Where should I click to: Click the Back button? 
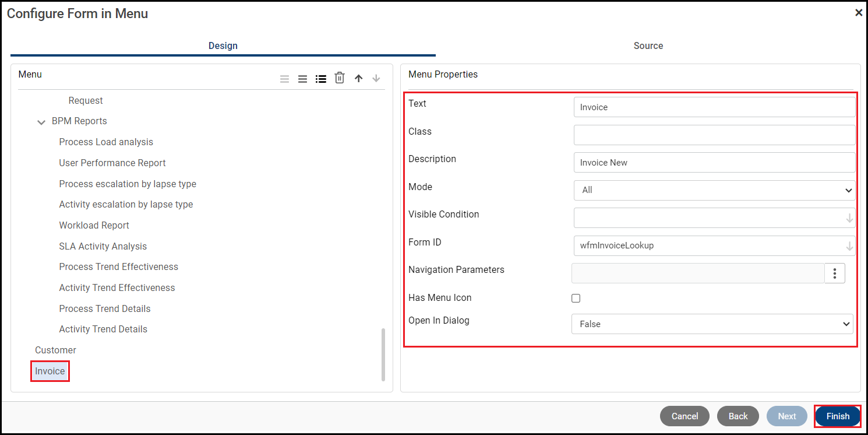click(x=738, y=416)
